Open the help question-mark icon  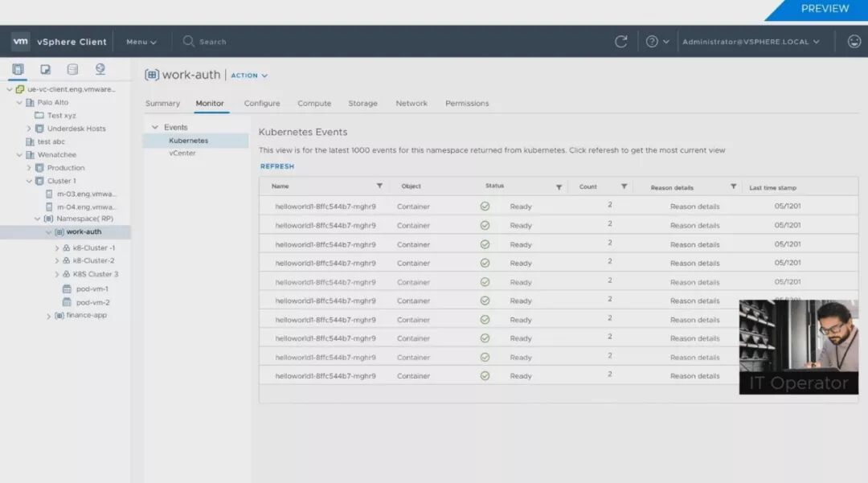click(652, 42)
